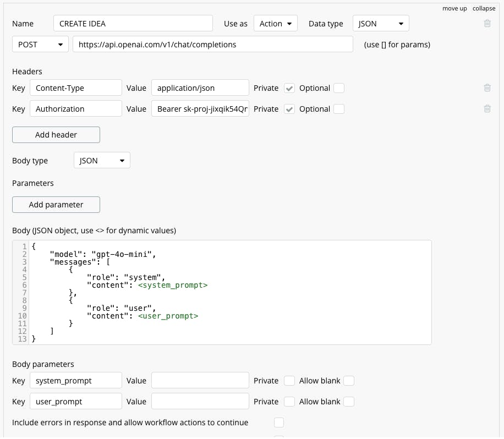
Task: Enable Allow blank for user_prompt parameter
Action: point(349,402)
